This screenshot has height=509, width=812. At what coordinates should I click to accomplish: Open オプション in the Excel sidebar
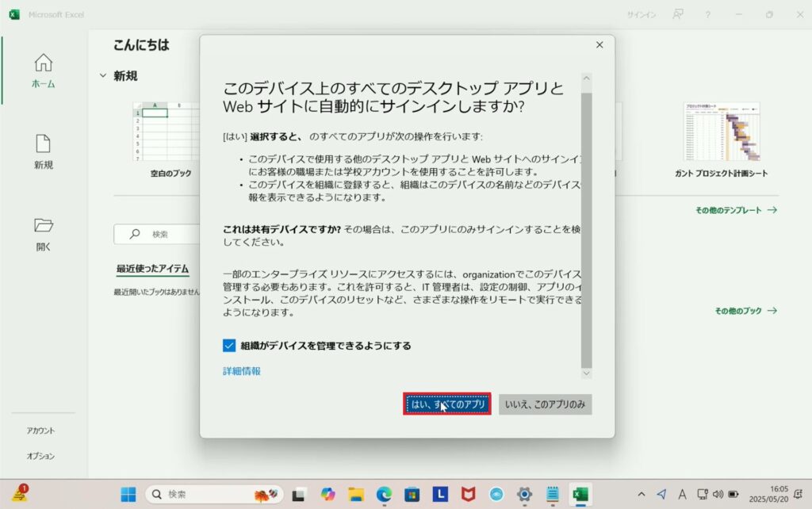[41, 456]
